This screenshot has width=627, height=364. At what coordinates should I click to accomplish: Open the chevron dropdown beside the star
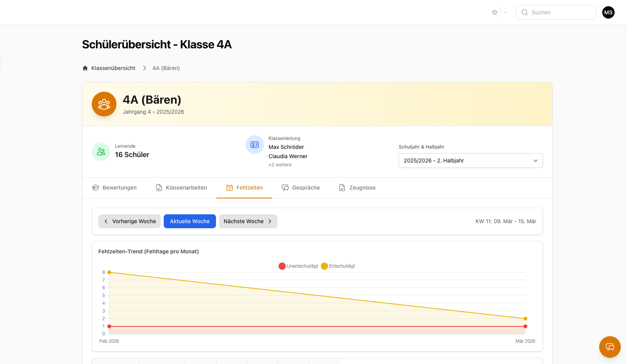[505, 12]
